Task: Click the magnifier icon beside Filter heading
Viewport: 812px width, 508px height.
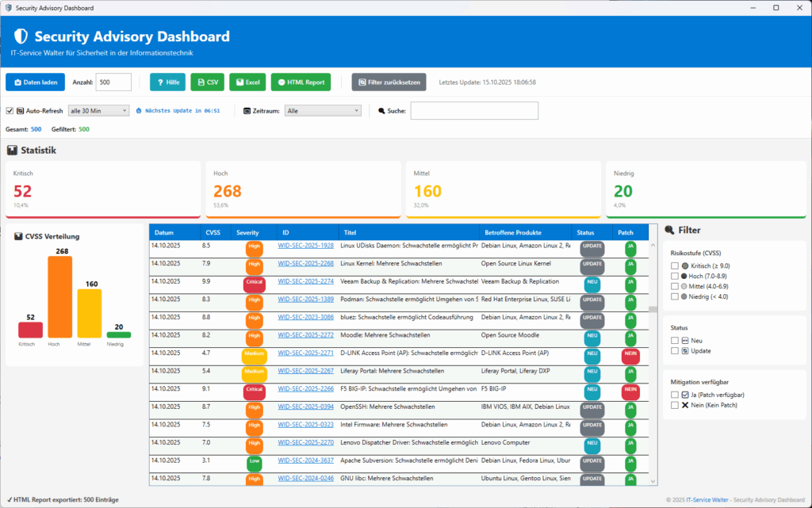Action: [670, 230]
